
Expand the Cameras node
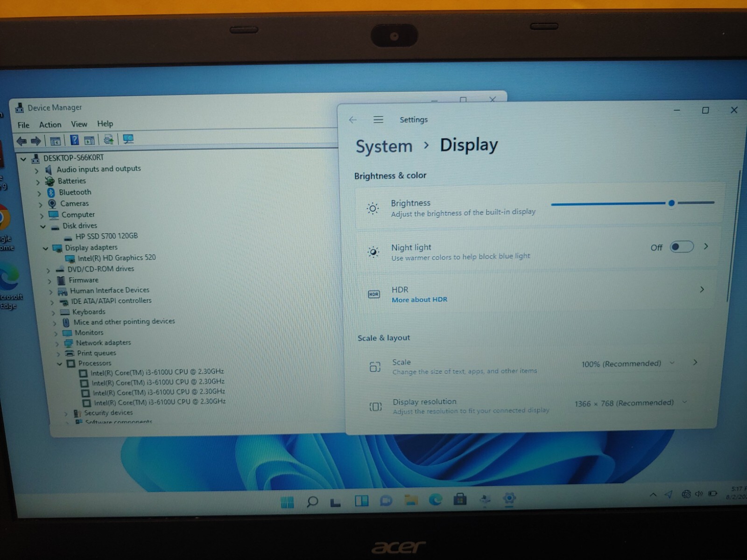click(41, 204)
